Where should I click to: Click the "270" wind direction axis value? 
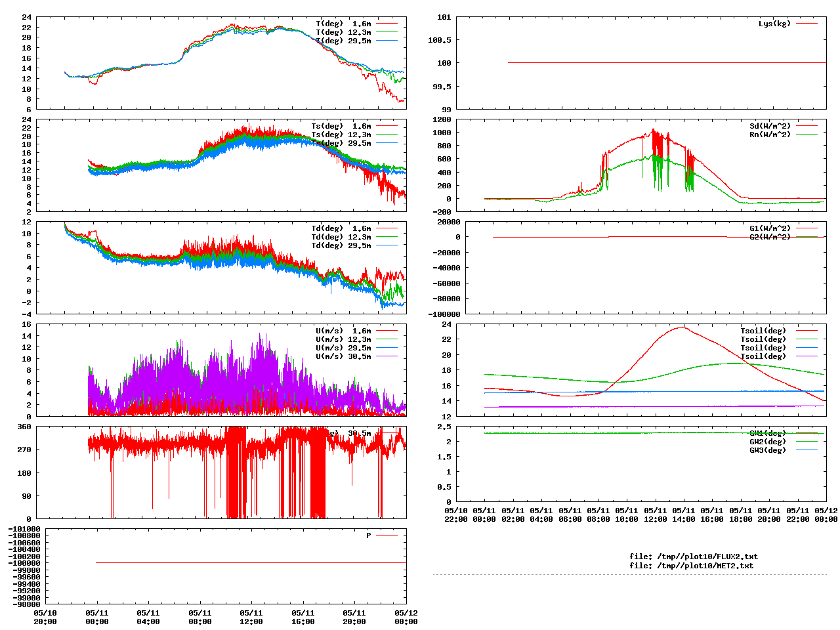point(24,450)
